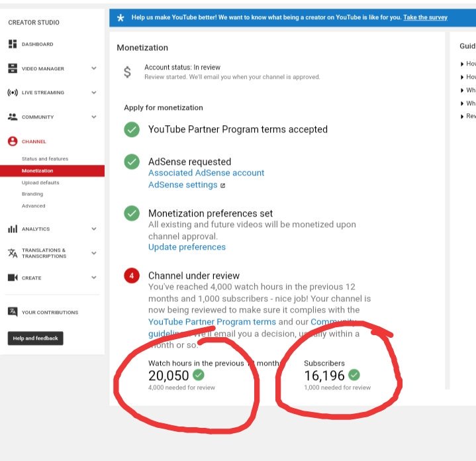This screenshot has width=476, height=461.
Task: Click the dollar sign account status icon
Action: (128, 72)
